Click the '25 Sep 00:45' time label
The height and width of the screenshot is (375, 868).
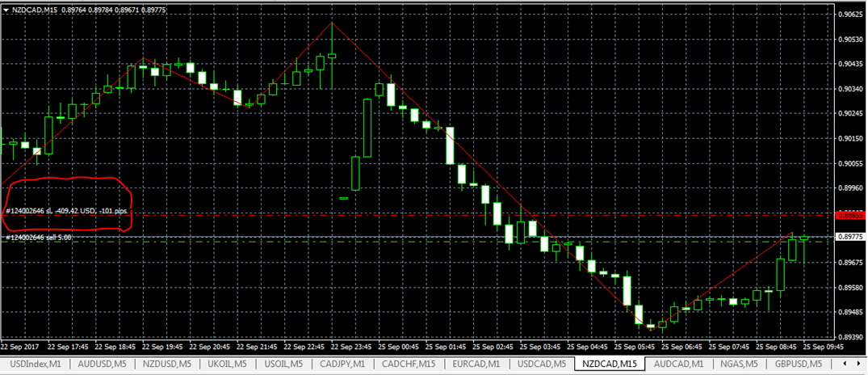(399, 346)
